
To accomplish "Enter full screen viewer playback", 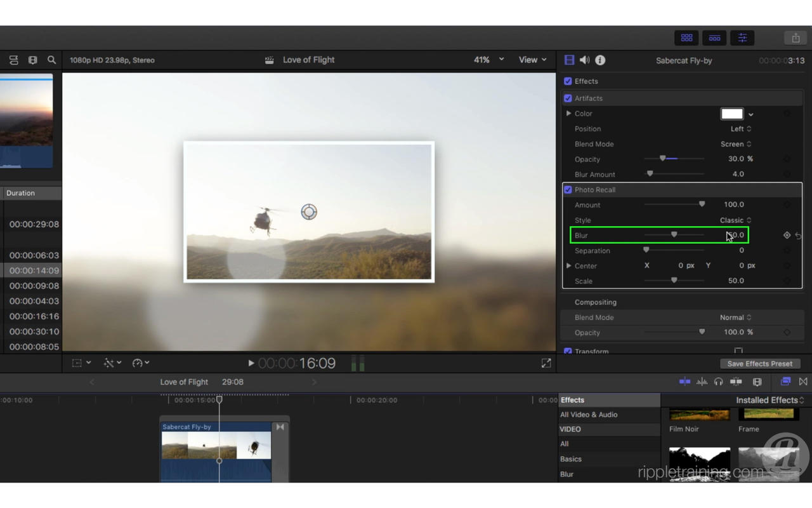I will point(546,363).
